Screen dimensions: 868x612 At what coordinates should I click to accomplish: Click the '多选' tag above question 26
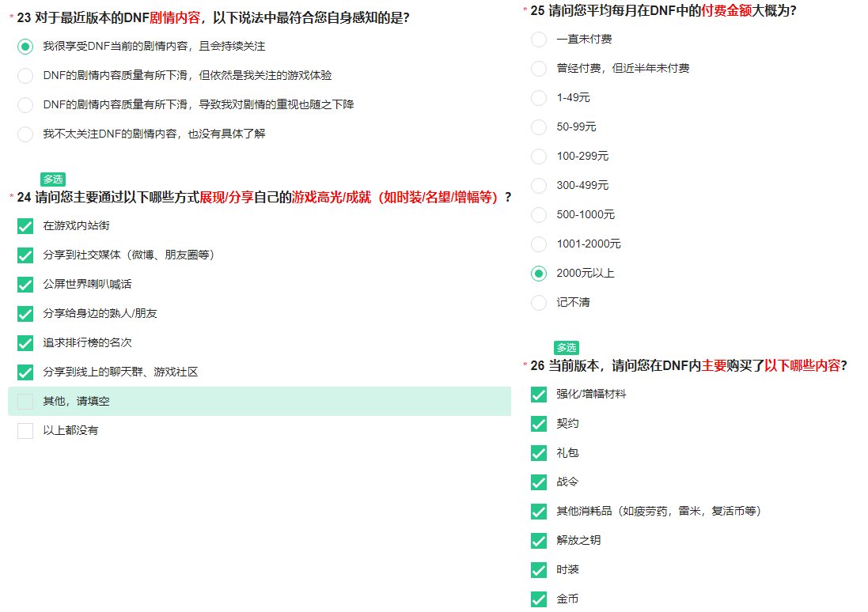[567, 347]
